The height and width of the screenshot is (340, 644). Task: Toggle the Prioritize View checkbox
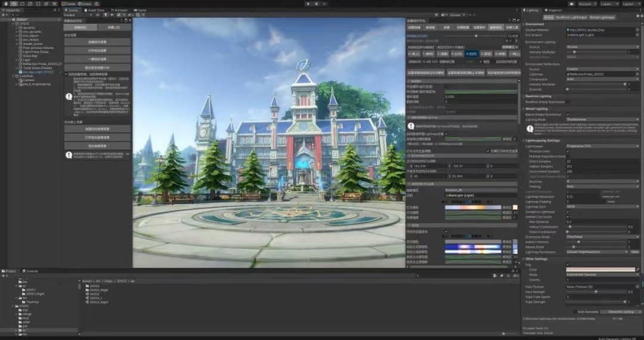tap(568, 151)
